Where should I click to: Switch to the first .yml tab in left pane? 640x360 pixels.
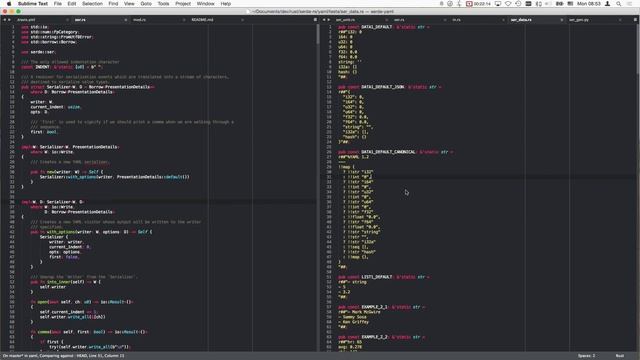tap(26, 20)
